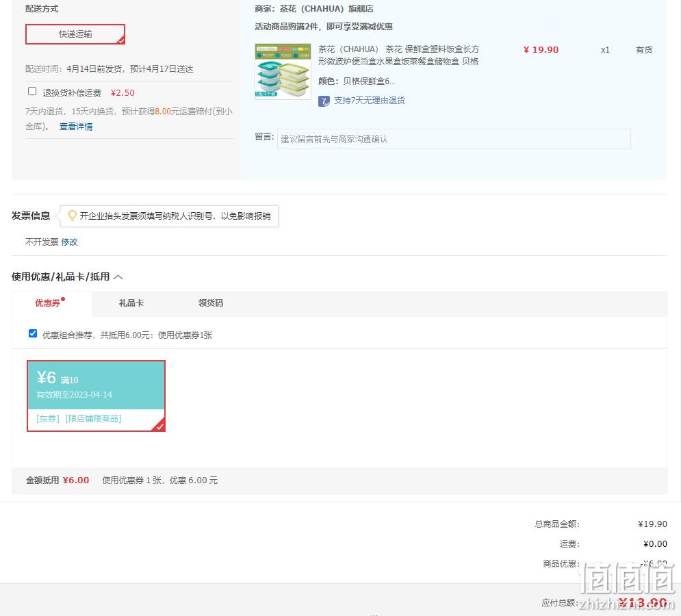Click the [限店铺限商品] coupon label

pyautogui.click(x=93, y=418)
